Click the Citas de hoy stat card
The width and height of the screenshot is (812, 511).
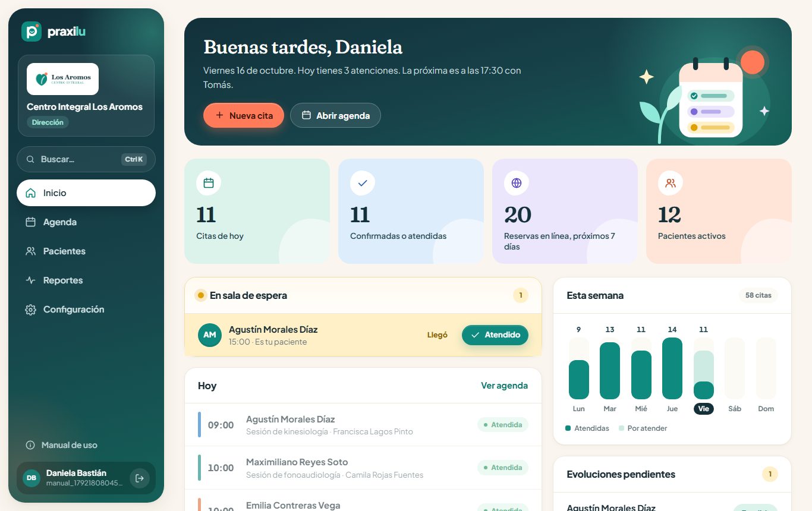(257, 211)
